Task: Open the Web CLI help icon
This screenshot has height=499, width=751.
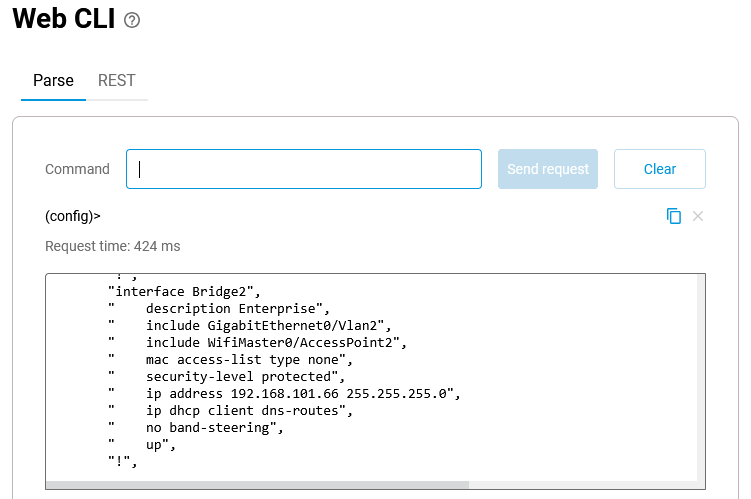Action: tap(132, 20)
